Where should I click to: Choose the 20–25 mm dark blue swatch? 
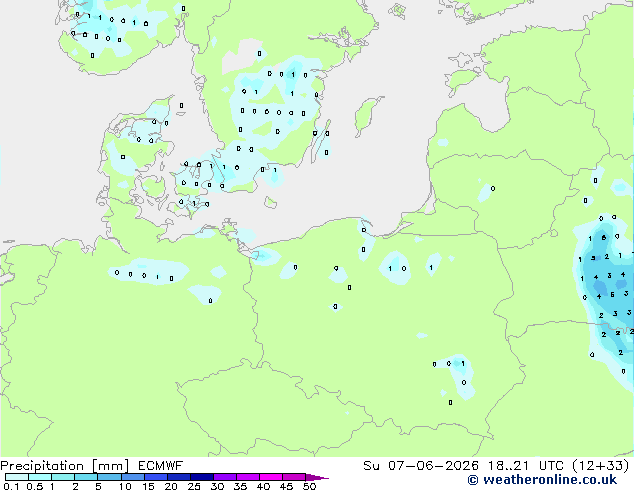point(179,477)
